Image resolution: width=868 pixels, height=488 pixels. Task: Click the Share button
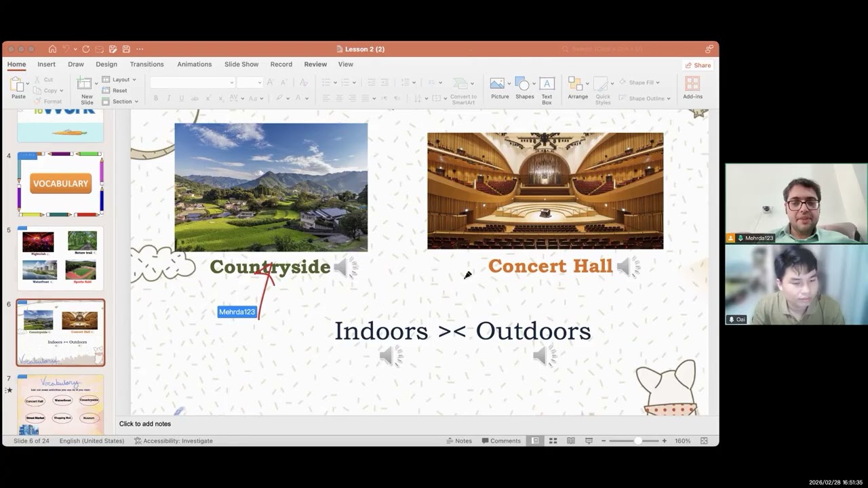698,65
